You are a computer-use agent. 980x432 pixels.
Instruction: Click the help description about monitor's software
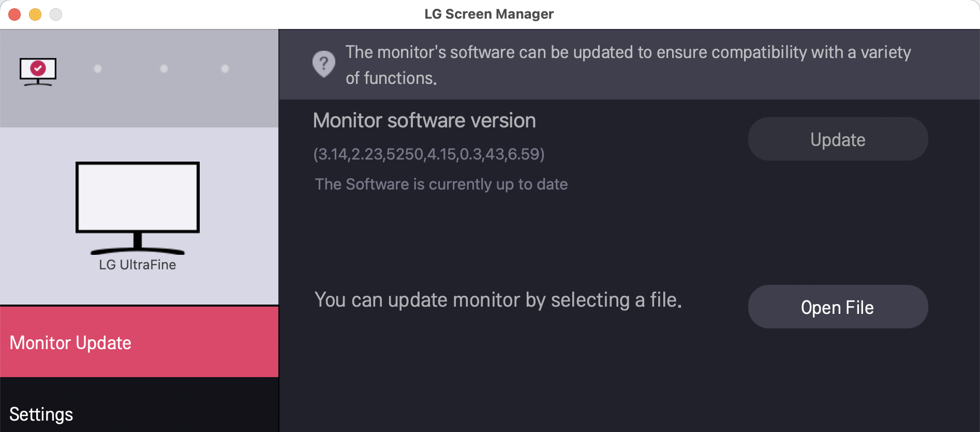tap(628, 65)
